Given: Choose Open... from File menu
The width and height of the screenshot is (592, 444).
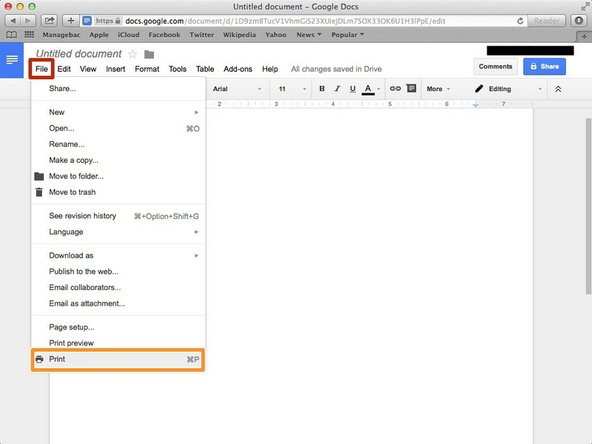Looking at the screenshot, I should click(118, 128).
